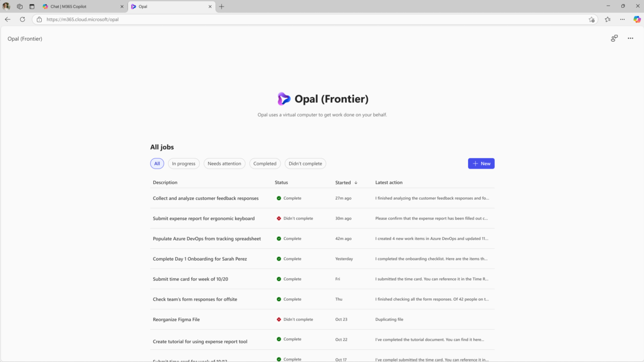Open Opal more options ellipsis

(x=630, y=38)
